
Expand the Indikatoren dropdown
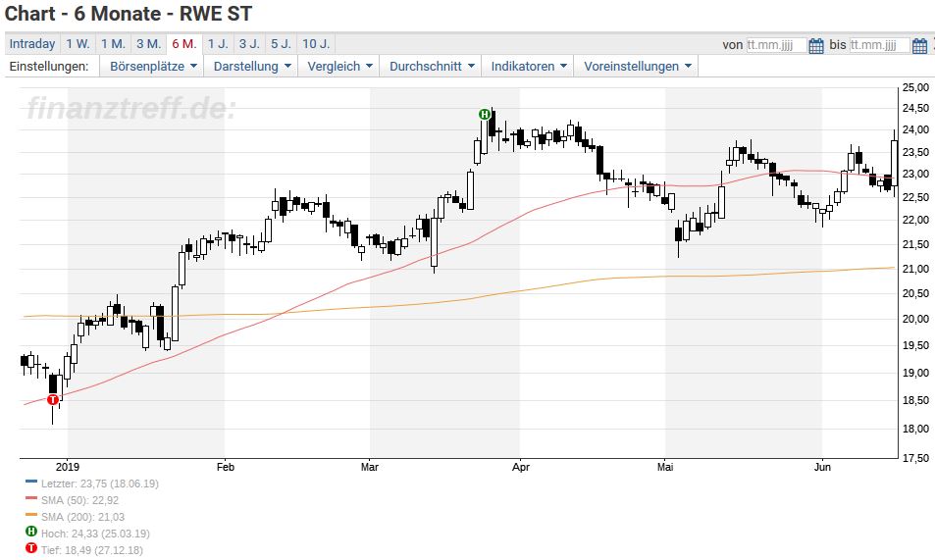528,66
